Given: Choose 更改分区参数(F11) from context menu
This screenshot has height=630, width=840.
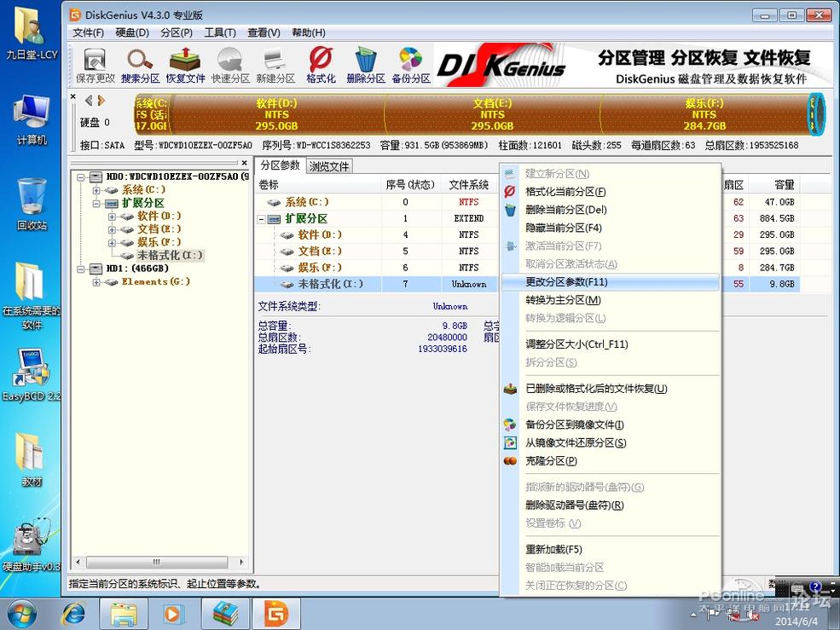Looking at the screenshot, I should point(611,282).
